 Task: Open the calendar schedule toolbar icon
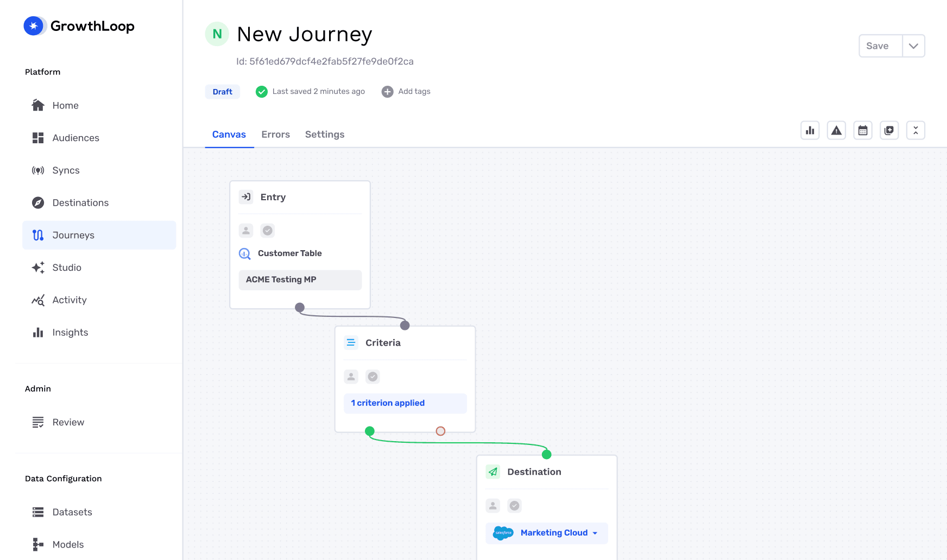pos(862,130)
